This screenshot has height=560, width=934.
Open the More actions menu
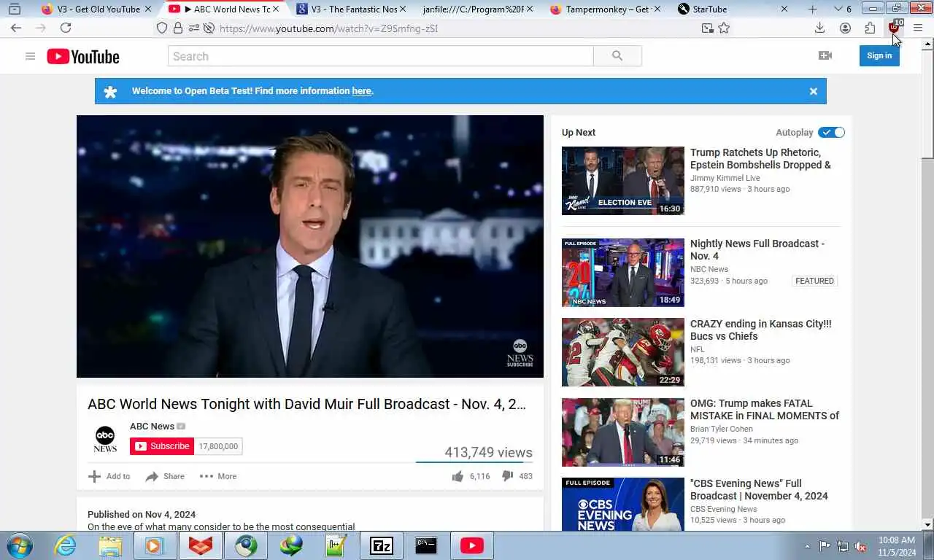coord(218,476)
